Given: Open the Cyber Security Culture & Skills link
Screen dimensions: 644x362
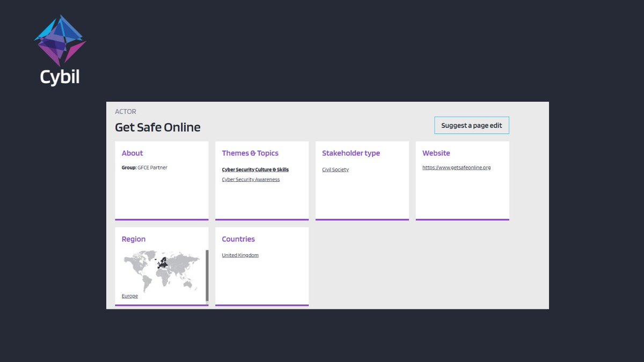Looking at the screenshot, I should pyautogui.click(x=255, y=169).
